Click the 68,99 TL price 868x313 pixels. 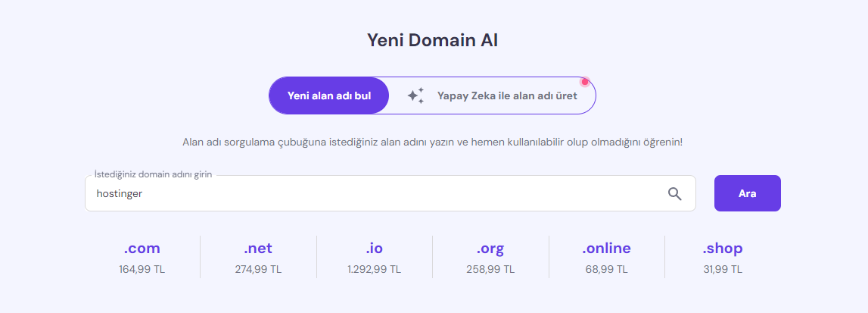pos(606,270)
